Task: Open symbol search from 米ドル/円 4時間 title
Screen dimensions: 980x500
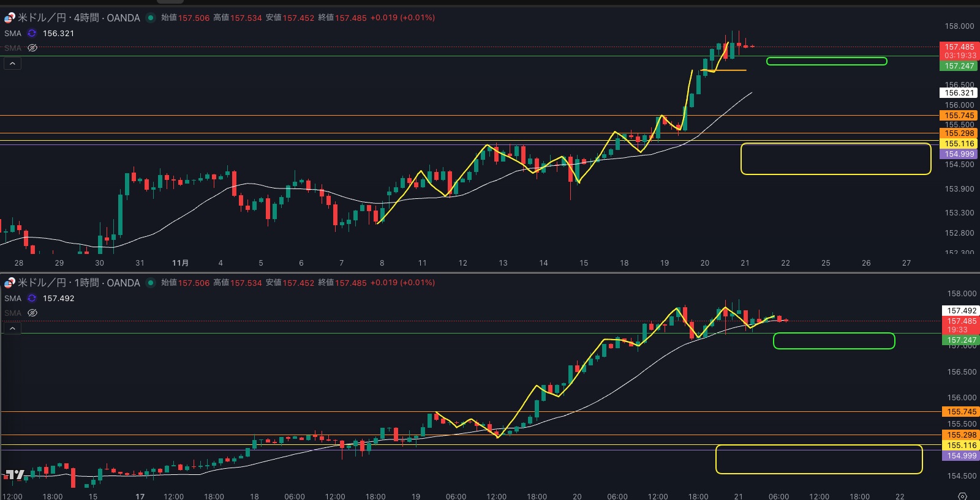Action: click(x=78, y=18)
